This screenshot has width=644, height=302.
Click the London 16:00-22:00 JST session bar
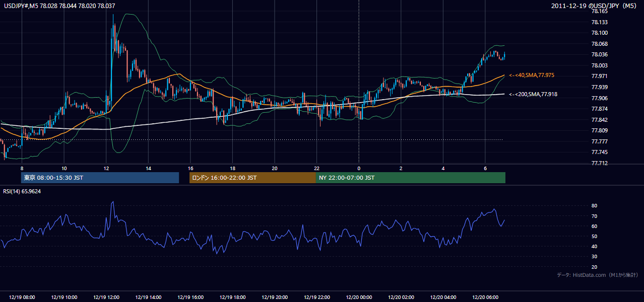(x=252, y=178)
